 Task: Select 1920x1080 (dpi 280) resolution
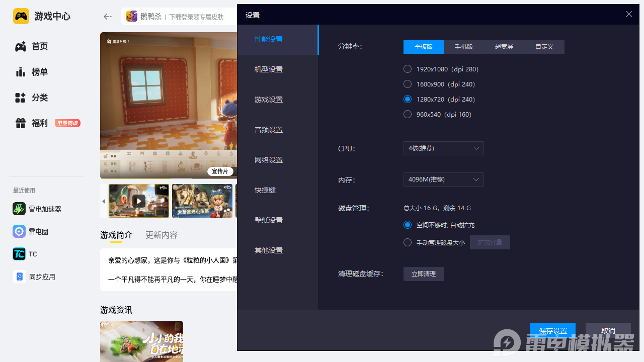[x=408, y=69]
